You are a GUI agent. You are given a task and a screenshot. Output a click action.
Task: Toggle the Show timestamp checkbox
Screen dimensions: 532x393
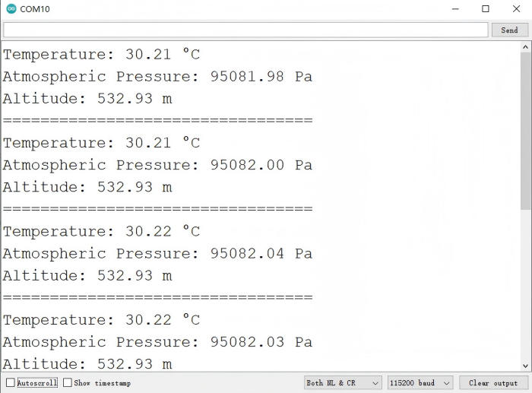[68, 383]
